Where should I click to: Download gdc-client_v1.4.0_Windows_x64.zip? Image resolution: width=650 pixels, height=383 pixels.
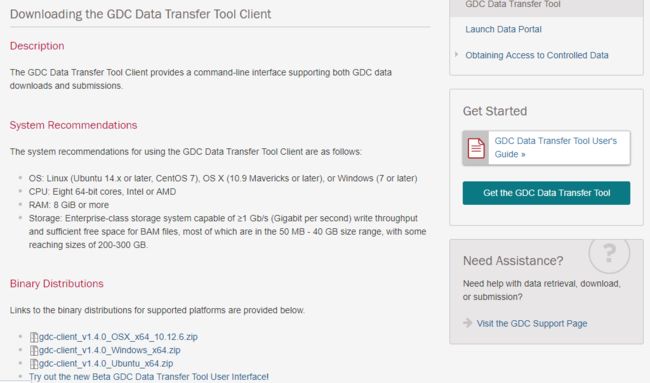pyautogui.click(x=109, y=350)
